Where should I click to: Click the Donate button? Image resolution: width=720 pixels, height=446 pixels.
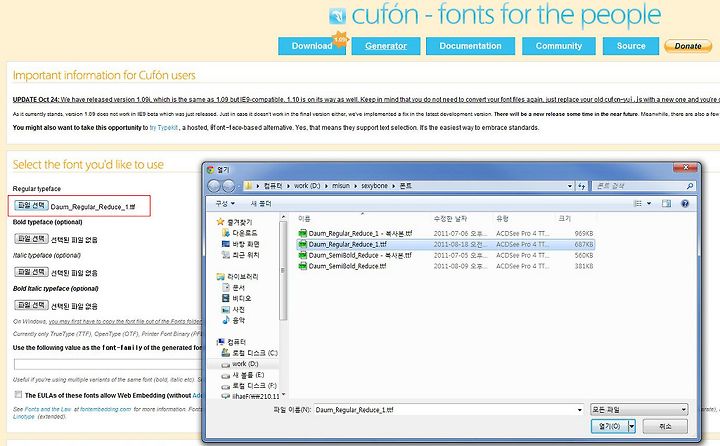688,46
